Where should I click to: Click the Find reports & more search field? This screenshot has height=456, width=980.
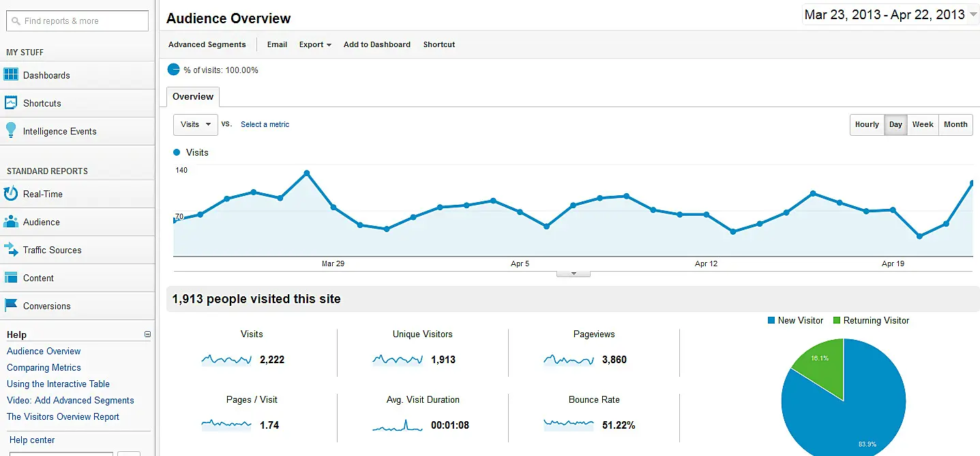(77, 20)
